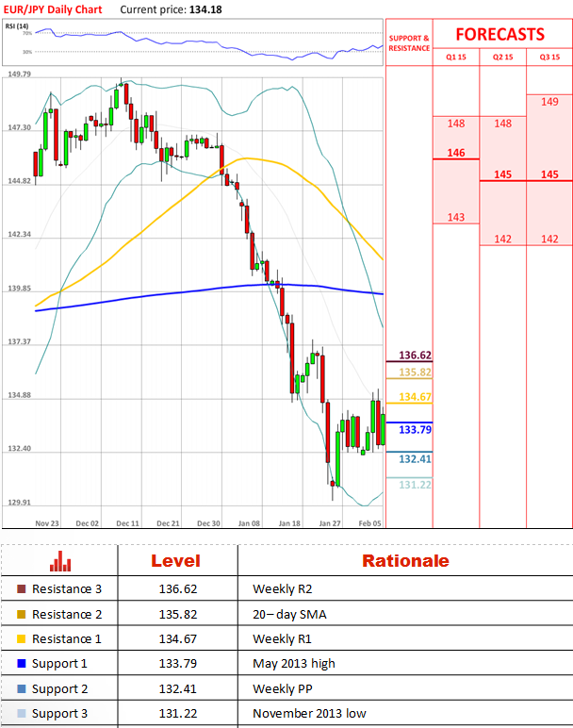The width and height of the screenshot is (573, 728).
Task: Click the Resistance 2 gold color swatch
Action: (x=22, y=614)
